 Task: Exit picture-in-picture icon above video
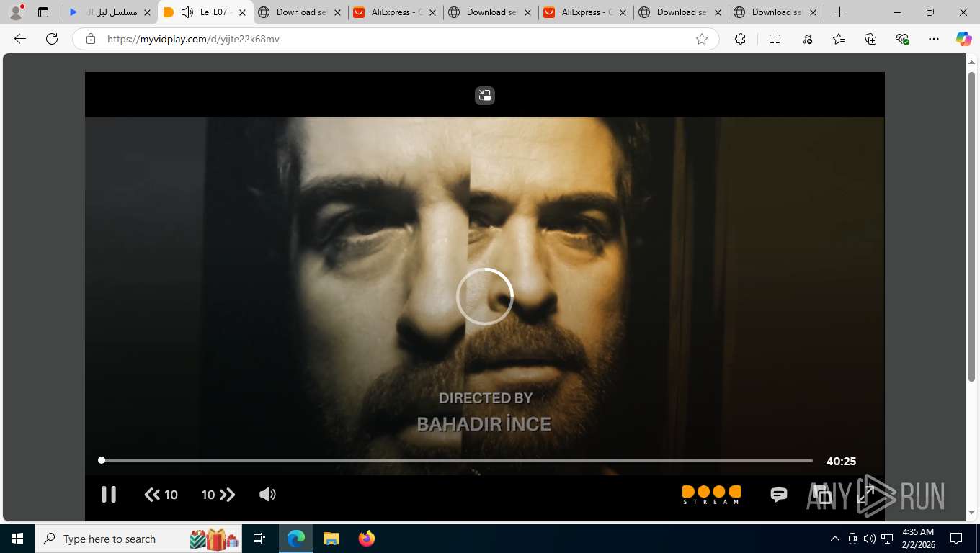485,95
